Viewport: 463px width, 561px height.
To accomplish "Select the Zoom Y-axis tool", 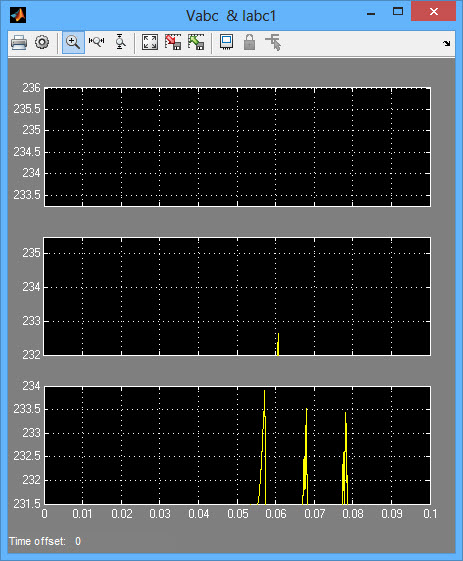I will coord(120,42).
